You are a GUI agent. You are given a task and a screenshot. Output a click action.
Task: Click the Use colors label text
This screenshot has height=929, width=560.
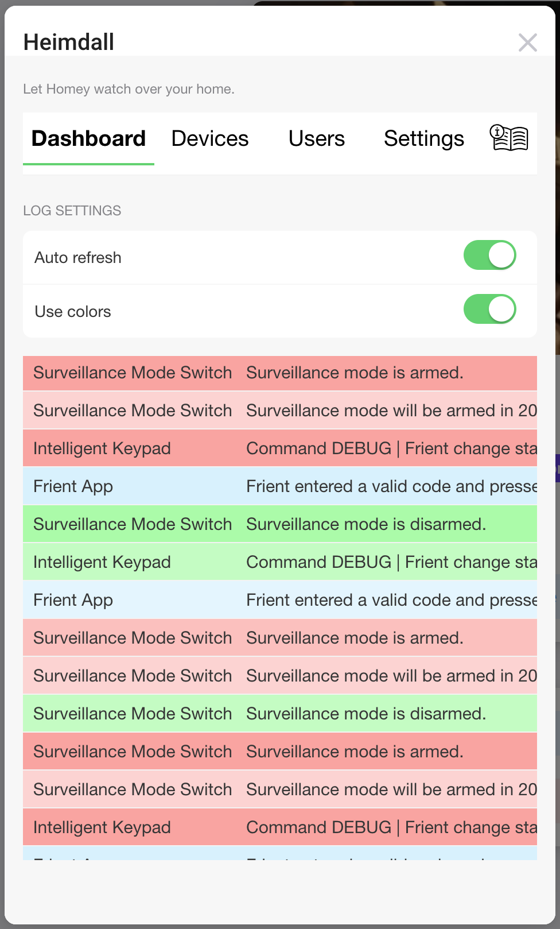click(x=73, y=312)
